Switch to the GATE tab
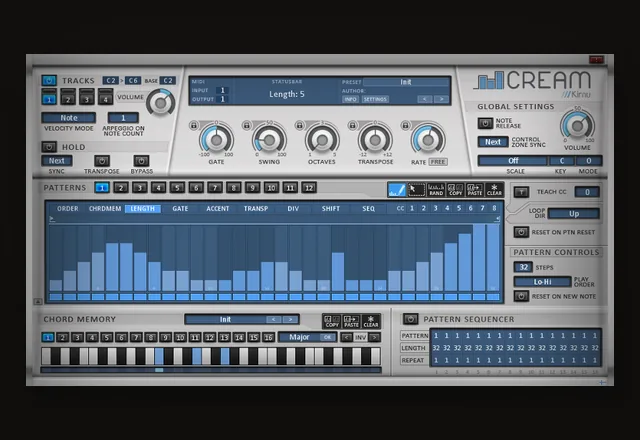The width and height of the screenshot is (640, 440). [180, 209]
